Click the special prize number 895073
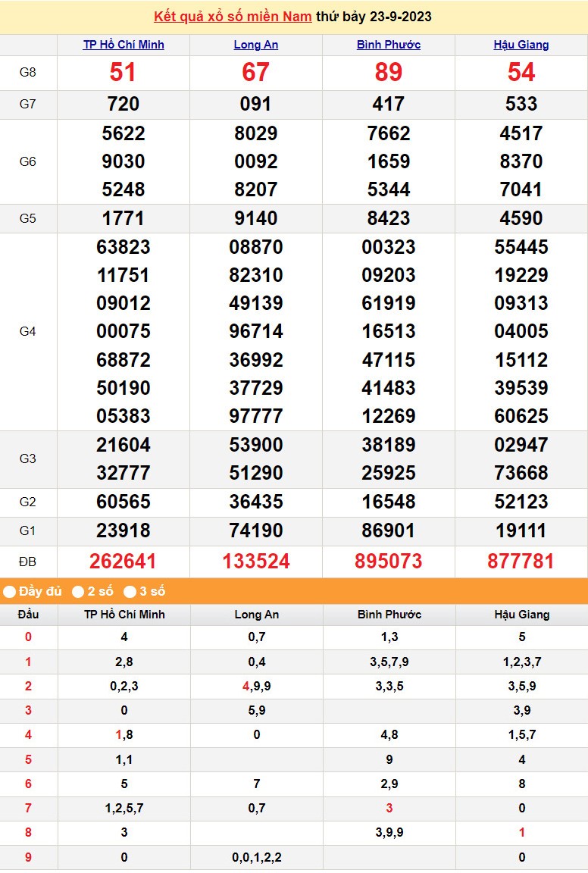The width and height of the screenshot is (588, 873). point(389,562)
